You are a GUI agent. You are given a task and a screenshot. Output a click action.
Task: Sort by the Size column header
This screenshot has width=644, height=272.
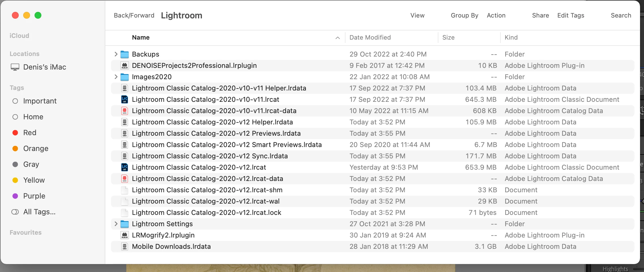click(448, 38)
